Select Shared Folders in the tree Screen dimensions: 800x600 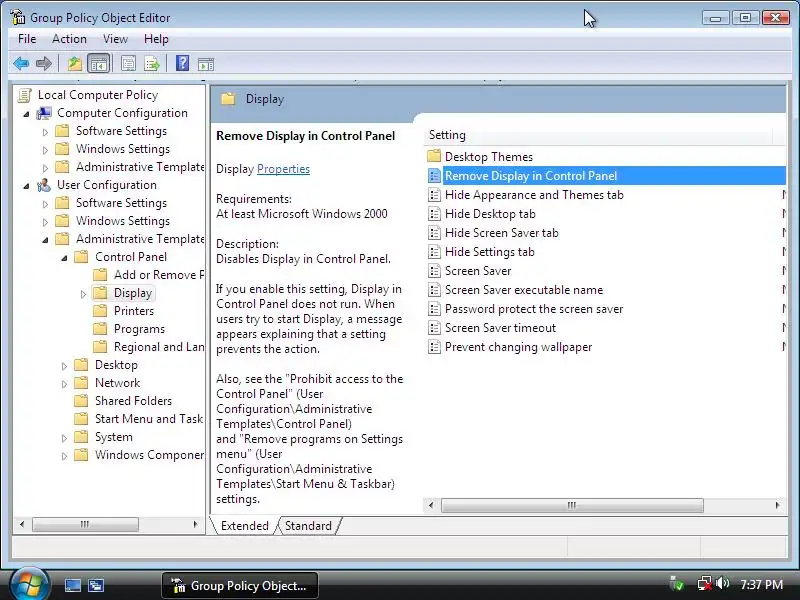[133, 401]
